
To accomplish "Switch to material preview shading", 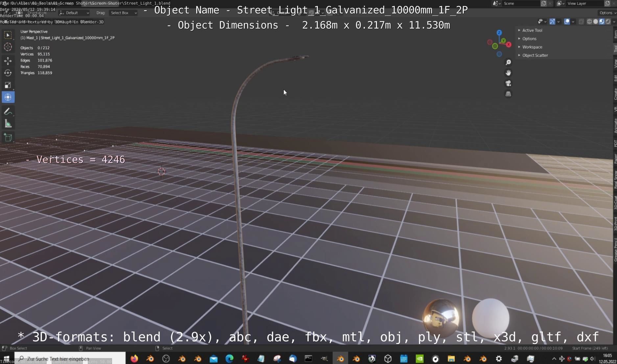I will [602, 22].
